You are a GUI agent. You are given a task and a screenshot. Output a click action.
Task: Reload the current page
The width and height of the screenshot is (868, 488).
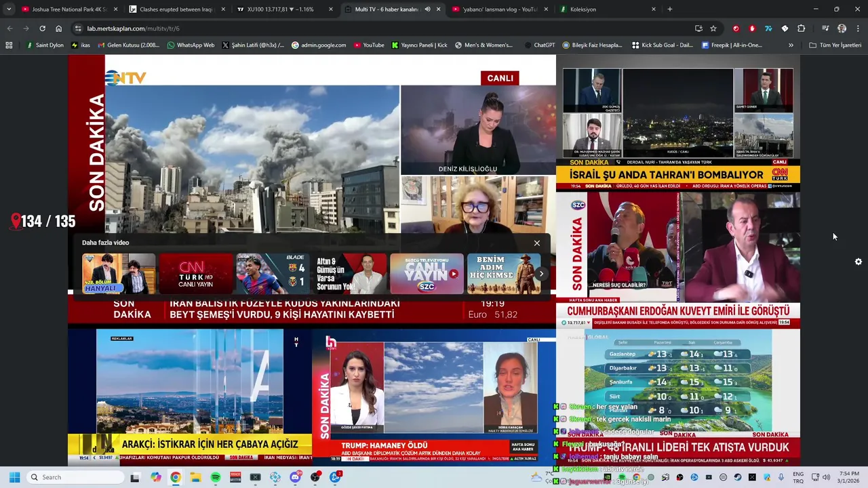tap(42, 28)
